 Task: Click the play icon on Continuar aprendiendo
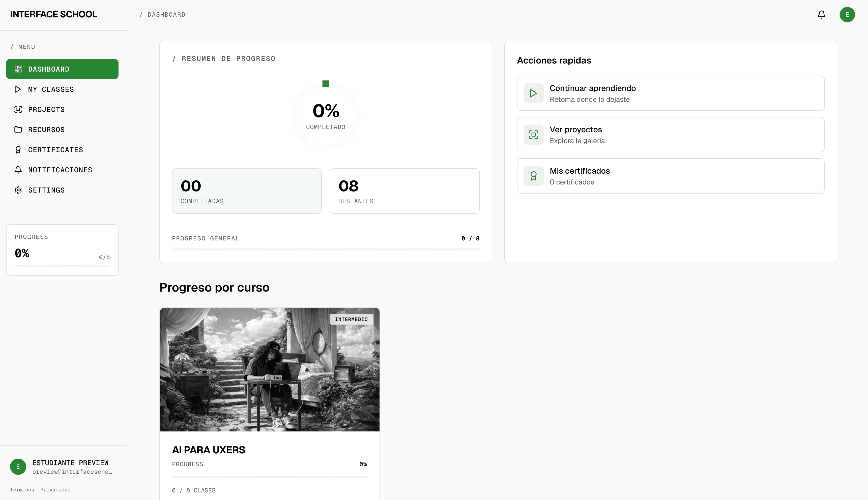(533, 93)
